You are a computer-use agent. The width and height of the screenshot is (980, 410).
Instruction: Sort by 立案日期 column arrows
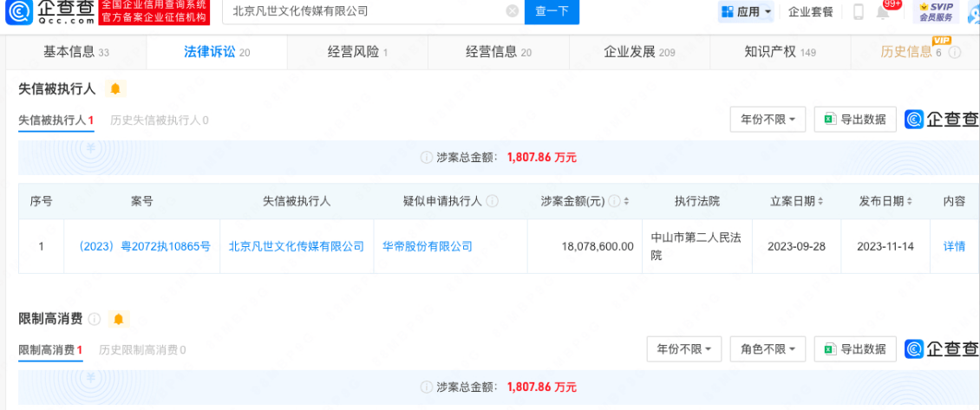pos(820,201)
